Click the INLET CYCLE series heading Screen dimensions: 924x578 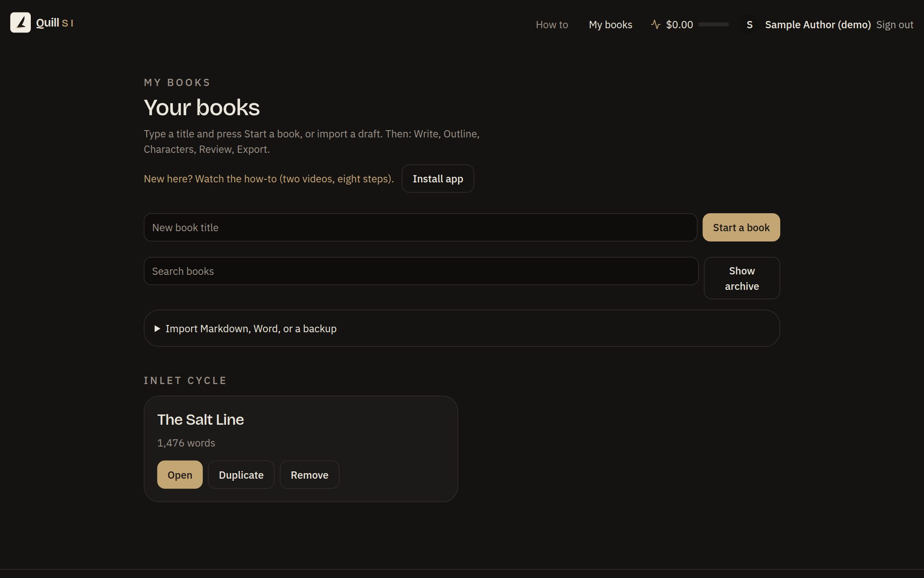pyautogui.click(x=185, y=380)
